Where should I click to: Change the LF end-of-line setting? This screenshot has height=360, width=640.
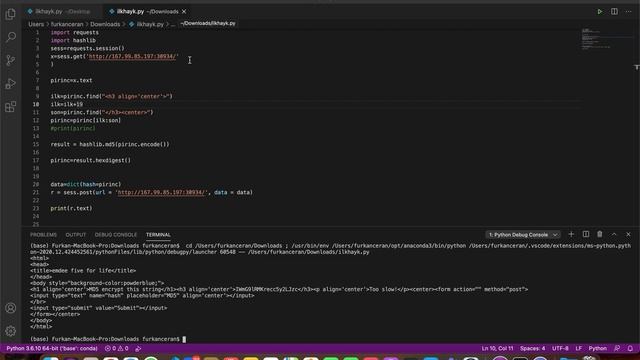tap(578, 348)
